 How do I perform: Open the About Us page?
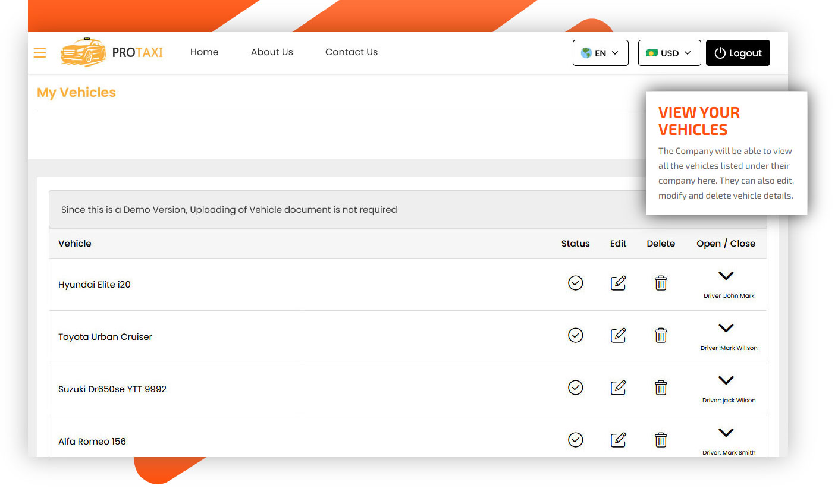tap(272, 52)
